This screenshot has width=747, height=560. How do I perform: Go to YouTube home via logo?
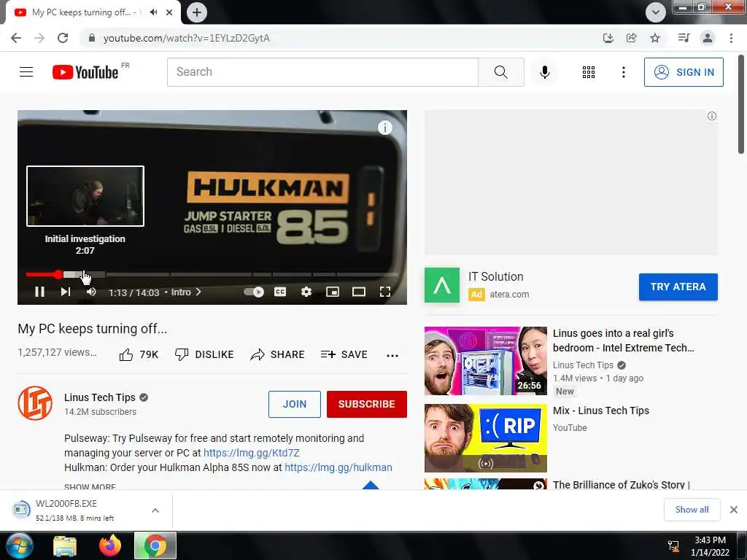86,72
